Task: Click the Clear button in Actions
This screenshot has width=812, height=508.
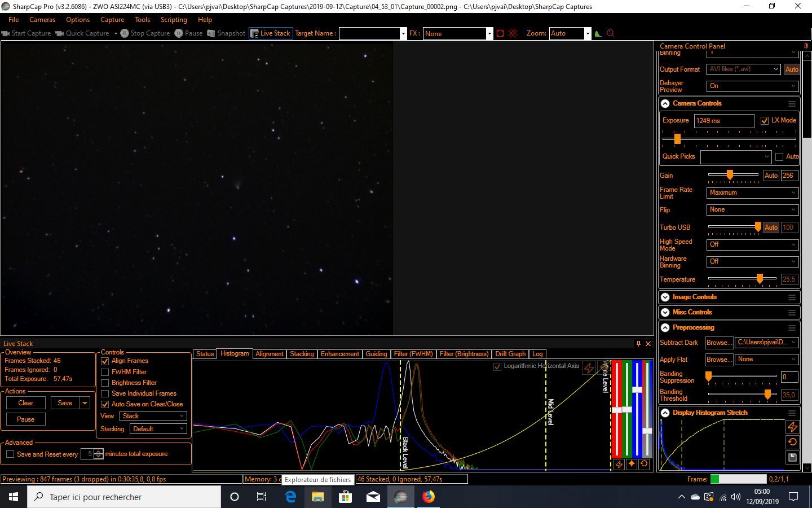Action: pos(26,403)
